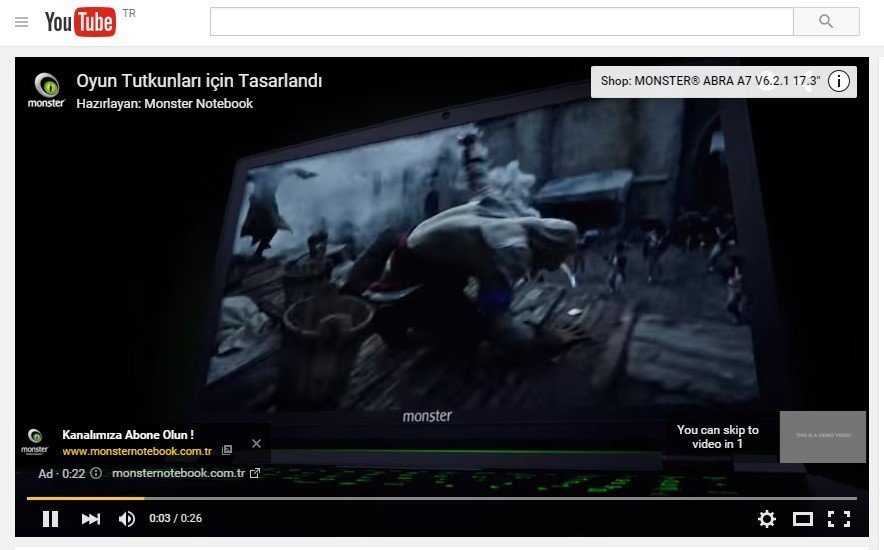Expand the Shop: MONSTER ABRA A7 card
The width and height of the screenshot is (884, 550).
click(x=710, y=82)
